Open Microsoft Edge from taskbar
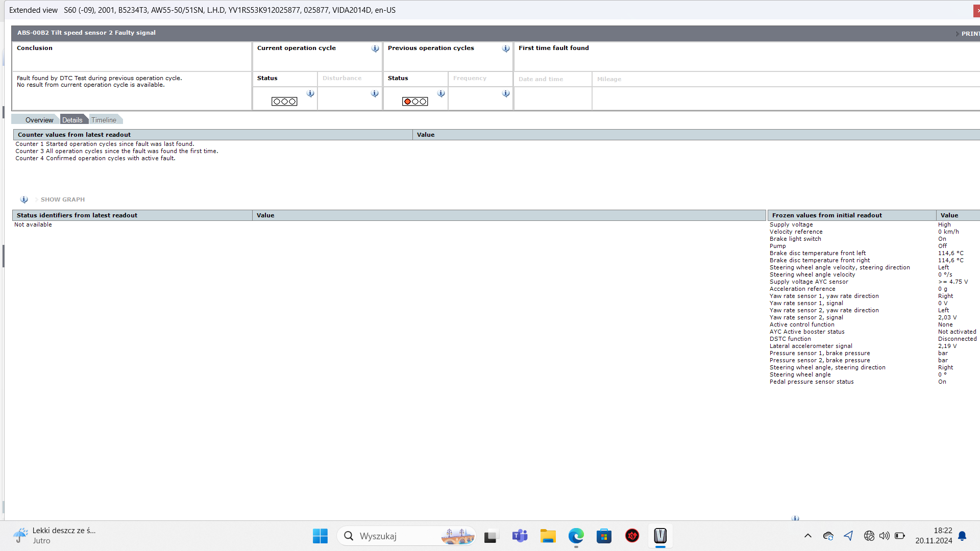980x551 pixels. pyautogui.click(x=576, y=536)
